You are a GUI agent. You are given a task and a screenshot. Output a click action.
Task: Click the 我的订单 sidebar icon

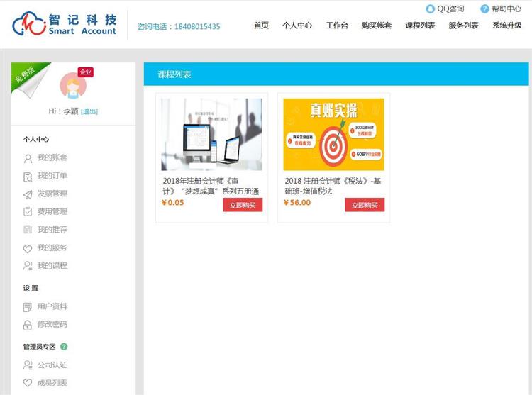(28, 176)
